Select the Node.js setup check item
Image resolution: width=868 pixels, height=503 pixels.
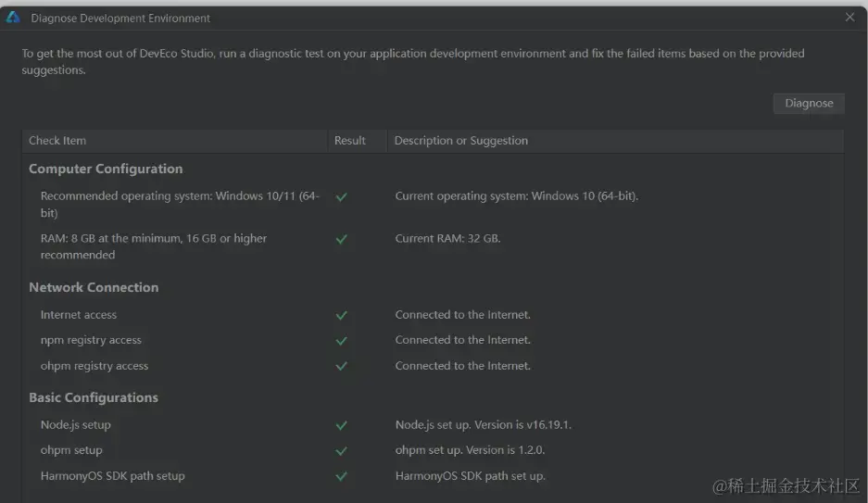(76, 425)
